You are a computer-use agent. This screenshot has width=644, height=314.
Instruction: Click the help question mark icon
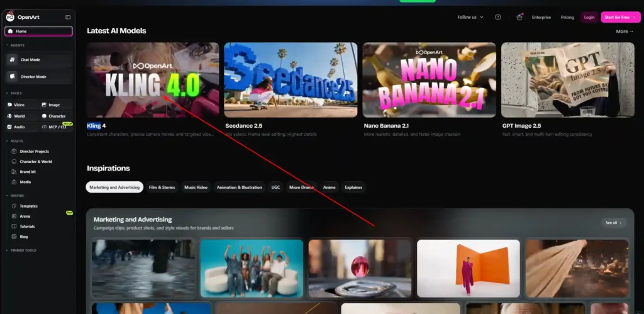pos(498,17)
